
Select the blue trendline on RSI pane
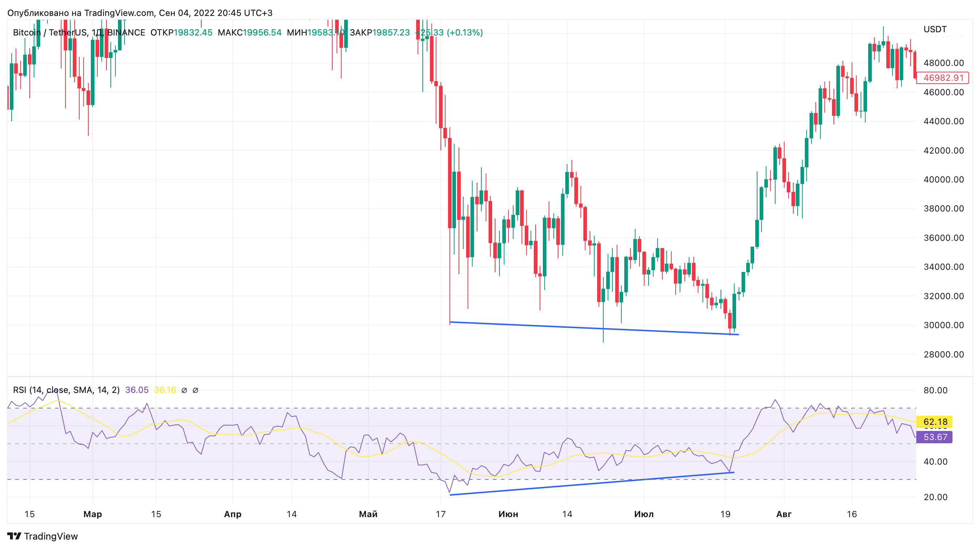coord(592,483)
